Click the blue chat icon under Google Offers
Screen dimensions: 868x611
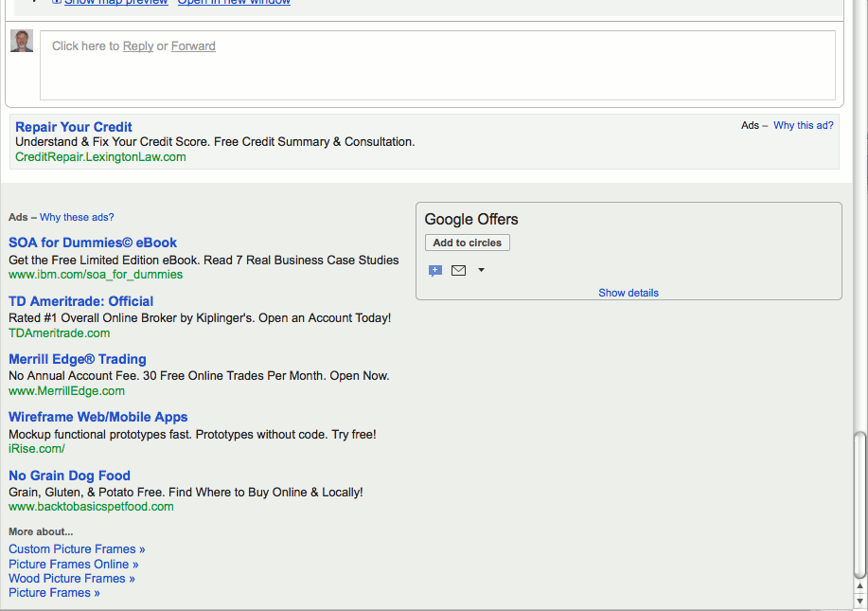(435, 270)
